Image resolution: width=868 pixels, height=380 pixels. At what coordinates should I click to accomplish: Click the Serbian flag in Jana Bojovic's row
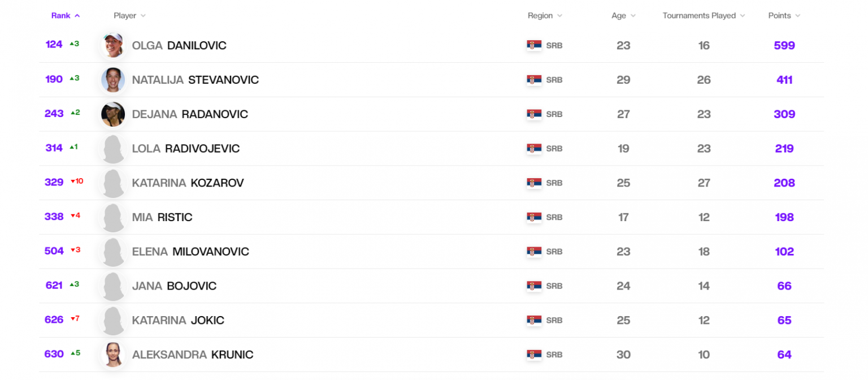pyautogui.click(x=534, y=286)
